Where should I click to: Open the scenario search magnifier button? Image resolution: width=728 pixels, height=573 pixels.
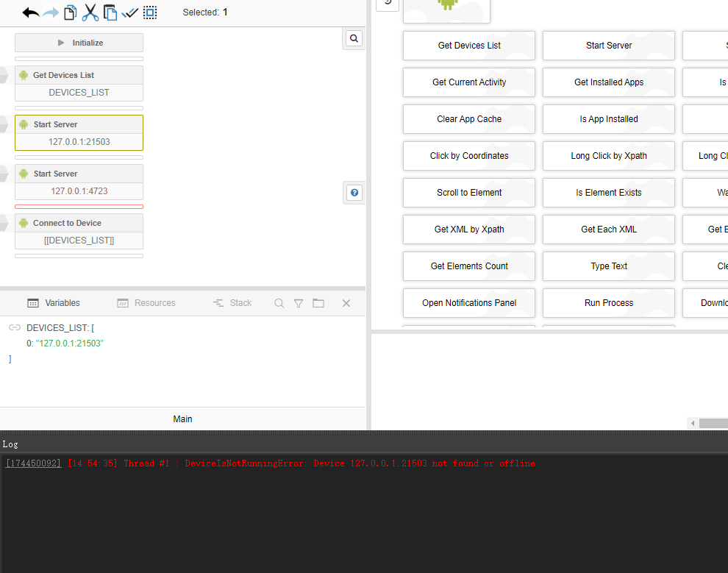pos(354,39)
